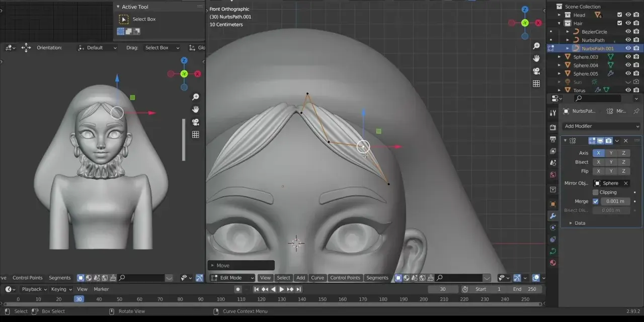This screenshot has height=322, width=644.
Task: Enable Flip Z in Mirror modifier
Action: coord(623,171)
